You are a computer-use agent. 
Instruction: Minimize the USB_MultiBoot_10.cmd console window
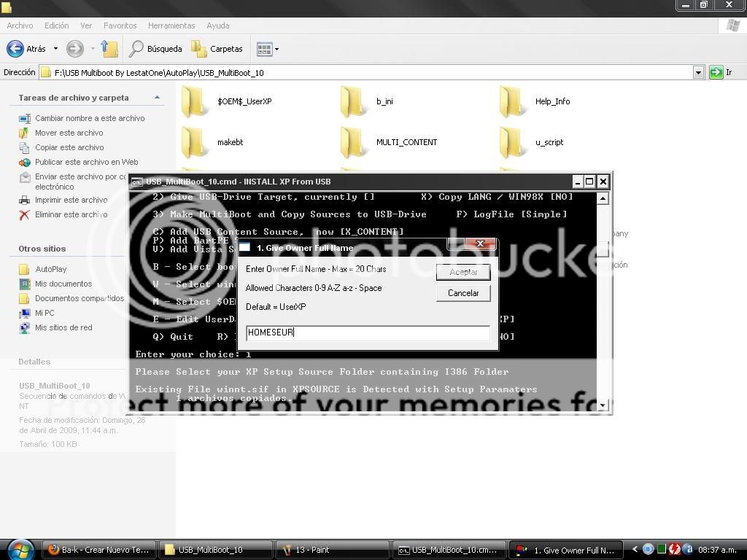coord(578,182)
